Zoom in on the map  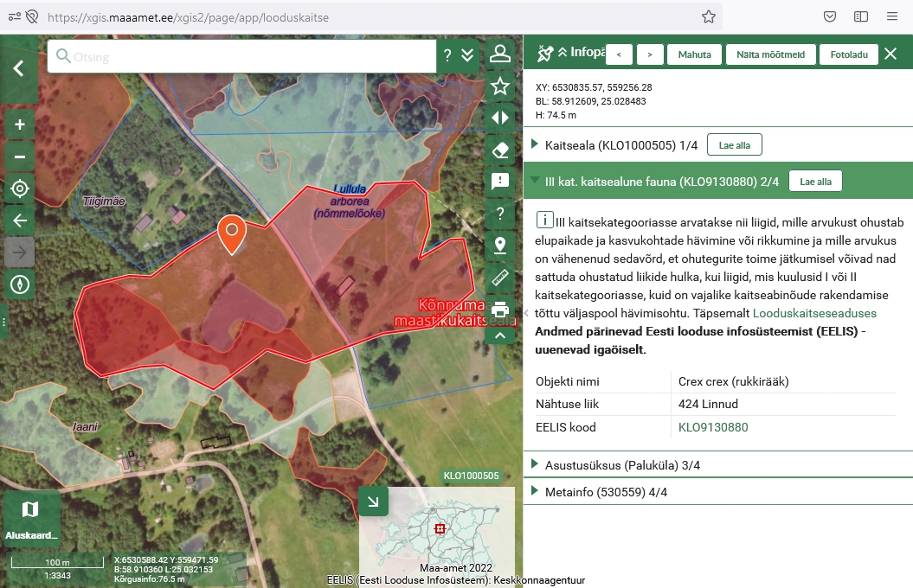[x=20, y=125]
